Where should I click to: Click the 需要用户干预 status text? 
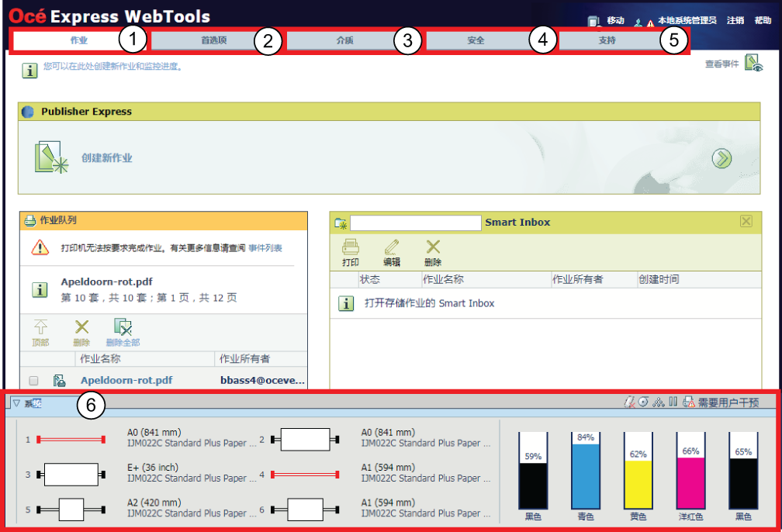[728, 402]
